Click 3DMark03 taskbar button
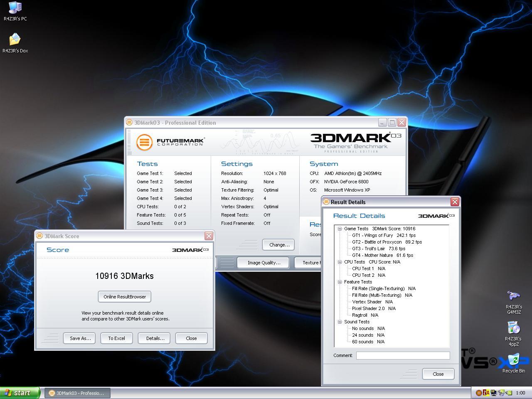532x399 pixels. point(76,393)
